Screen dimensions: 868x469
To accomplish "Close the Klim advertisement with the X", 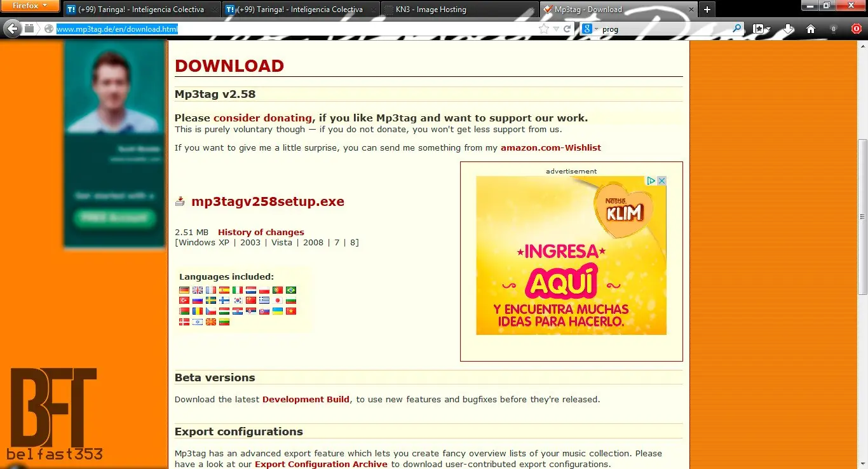I will click(x=661, y=180).
